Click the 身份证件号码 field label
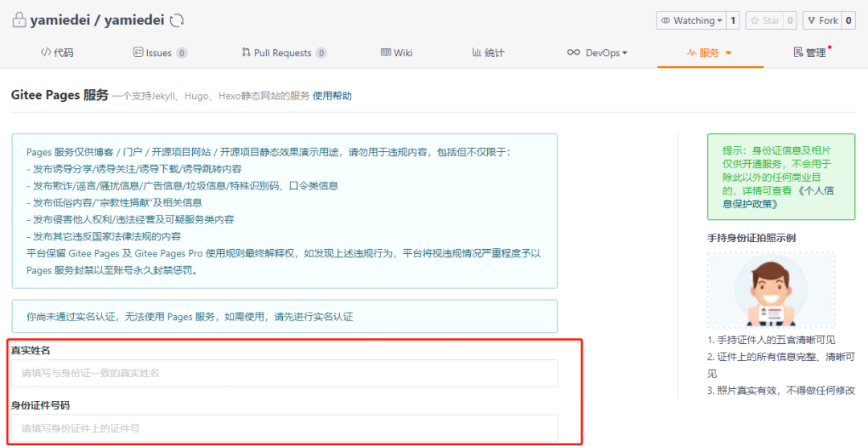Screen dimensions: 868x446 [x=40, y=406]
